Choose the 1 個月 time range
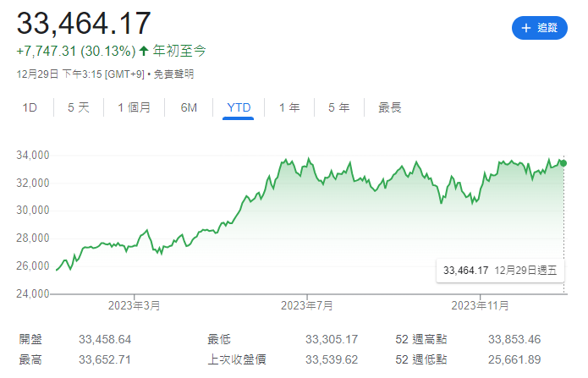 click(134, 107)
